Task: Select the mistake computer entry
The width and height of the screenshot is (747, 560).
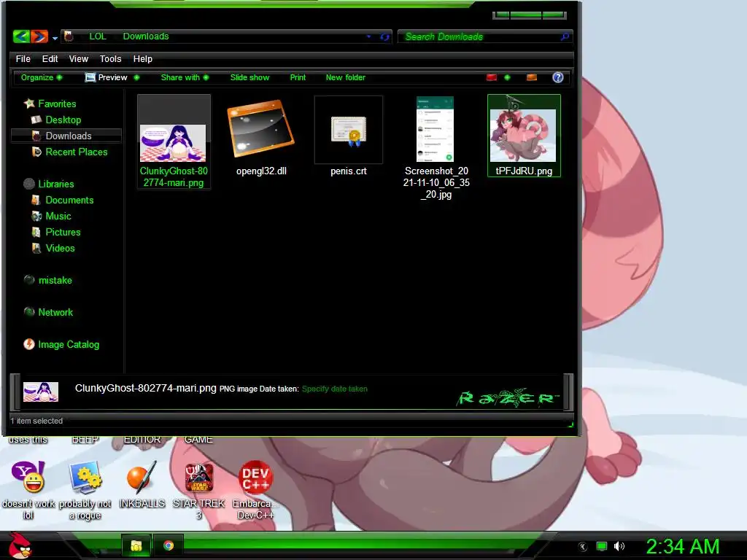Action: pos(55,281)
